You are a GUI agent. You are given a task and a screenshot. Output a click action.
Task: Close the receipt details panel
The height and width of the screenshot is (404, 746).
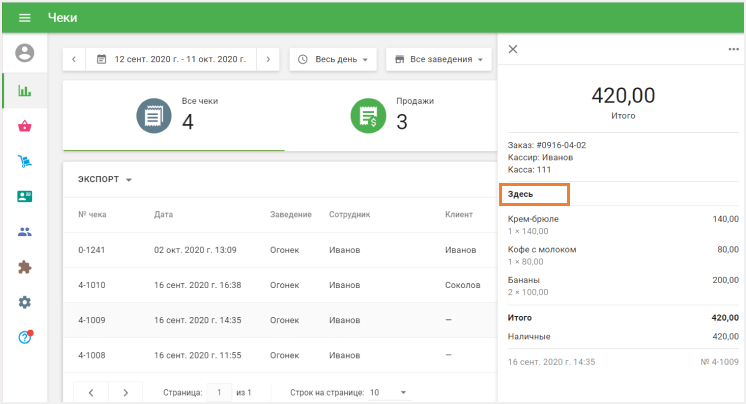(513, 49)
